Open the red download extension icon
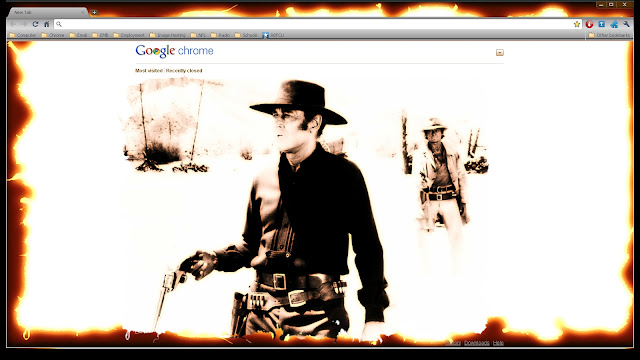The height and width of the screenshot is (360, 640). point(589,24)
